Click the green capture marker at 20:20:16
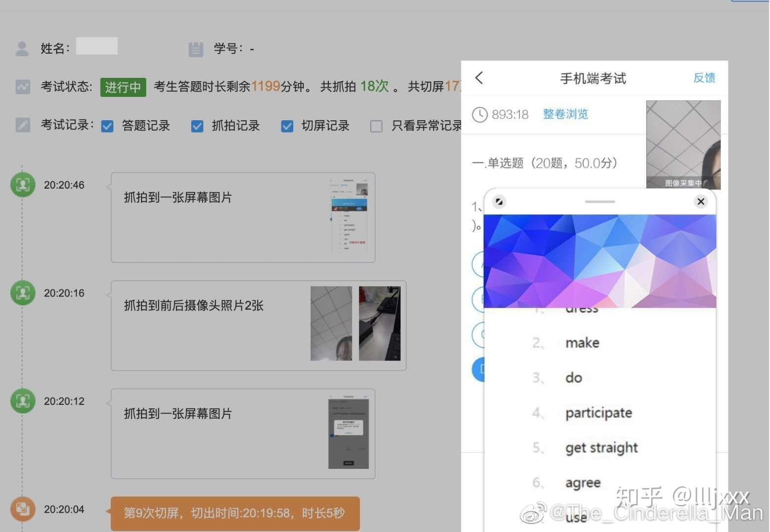This screenshot has width=770, height=532. pos(23,293)
